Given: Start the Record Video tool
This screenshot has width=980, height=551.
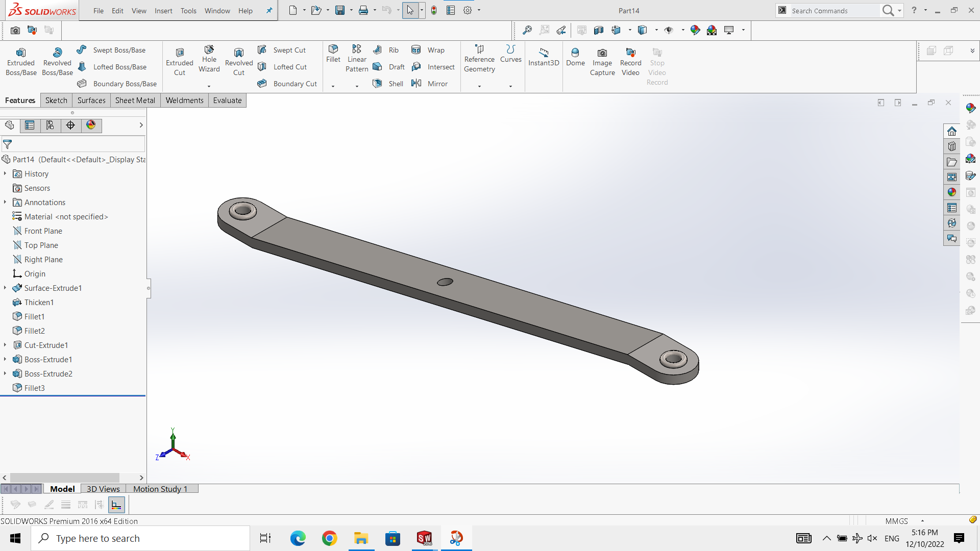Looking at the screenshot, I should pos(630,62).
